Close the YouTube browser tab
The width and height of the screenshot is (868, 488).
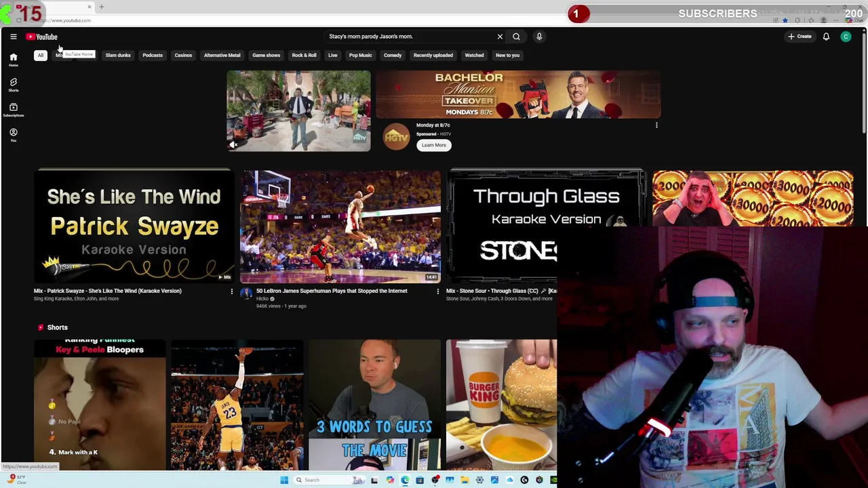(x=89, y=7)
